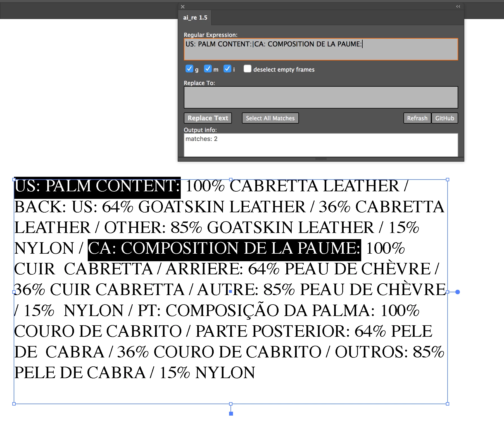Open the GitHub link button

444,118
